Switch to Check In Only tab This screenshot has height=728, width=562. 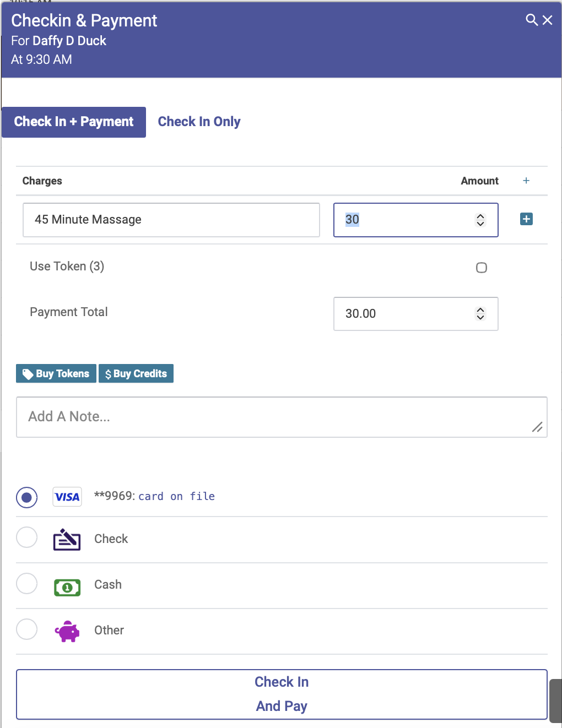coord(199,122)
